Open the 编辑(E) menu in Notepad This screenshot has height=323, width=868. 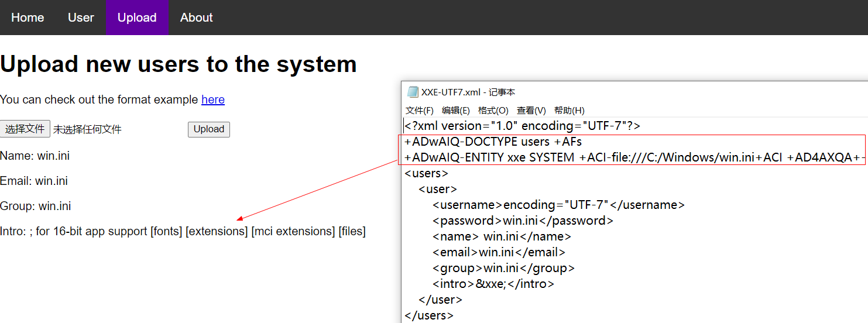pyautogui.click(x=456, y=110)
